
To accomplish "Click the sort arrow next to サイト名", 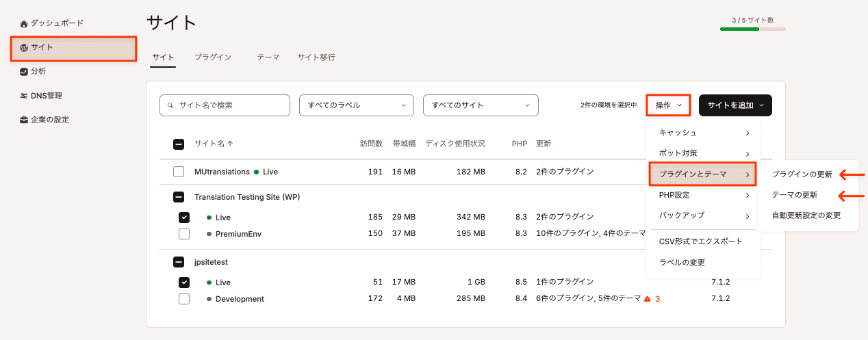I will tap(230, 144).
